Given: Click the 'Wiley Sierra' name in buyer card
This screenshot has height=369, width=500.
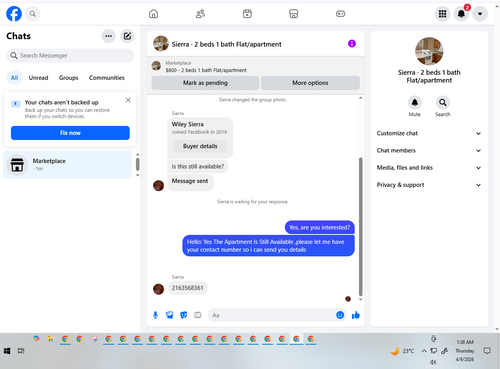Looking at the screenshot, I should pos(188,124).
